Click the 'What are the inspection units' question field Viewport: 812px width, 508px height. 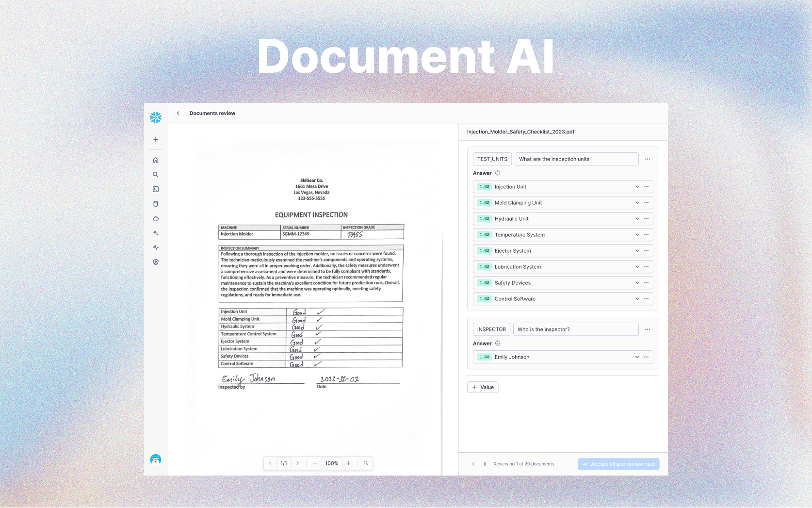click(576, 159)
